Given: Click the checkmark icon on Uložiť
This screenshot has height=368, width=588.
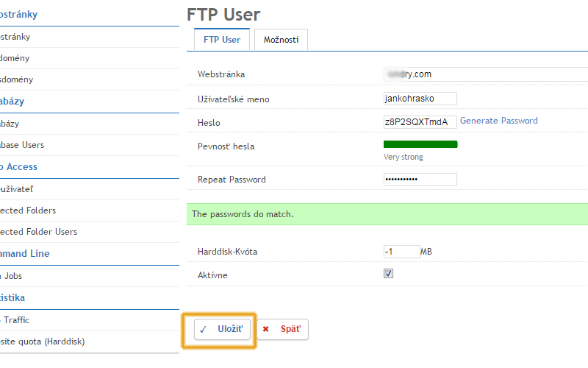Looking at the screenshot, I should 203,330.
